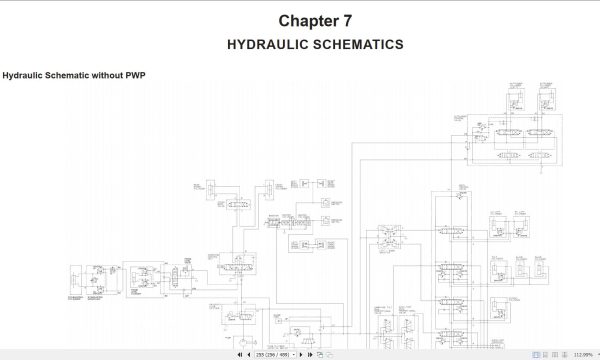Screen dimensions: 600x360
Task: Go to the first page
Action: point(240,355)
